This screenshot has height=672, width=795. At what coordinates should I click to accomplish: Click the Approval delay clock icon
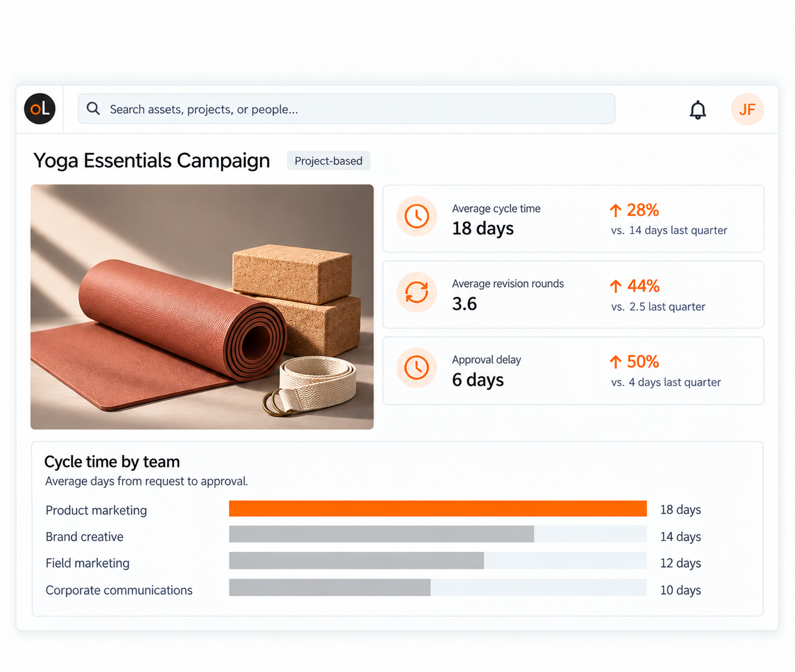point(417,368)
